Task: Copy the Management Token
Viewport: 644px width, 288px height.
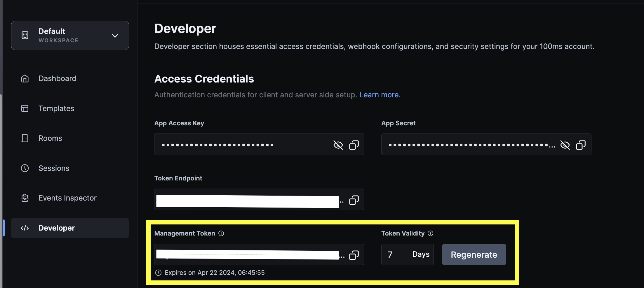Action: [x=354, y=255]
